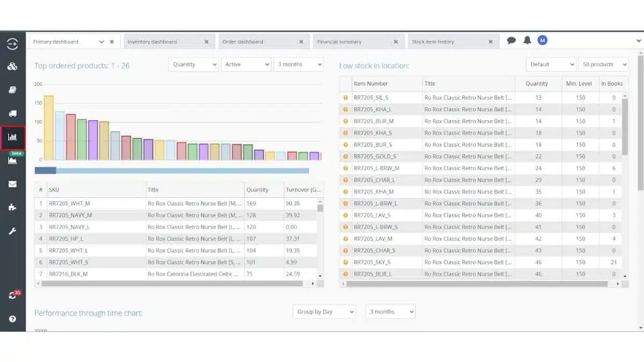Select the RR7216_BLK_M SKU cell

pos(96,274)
